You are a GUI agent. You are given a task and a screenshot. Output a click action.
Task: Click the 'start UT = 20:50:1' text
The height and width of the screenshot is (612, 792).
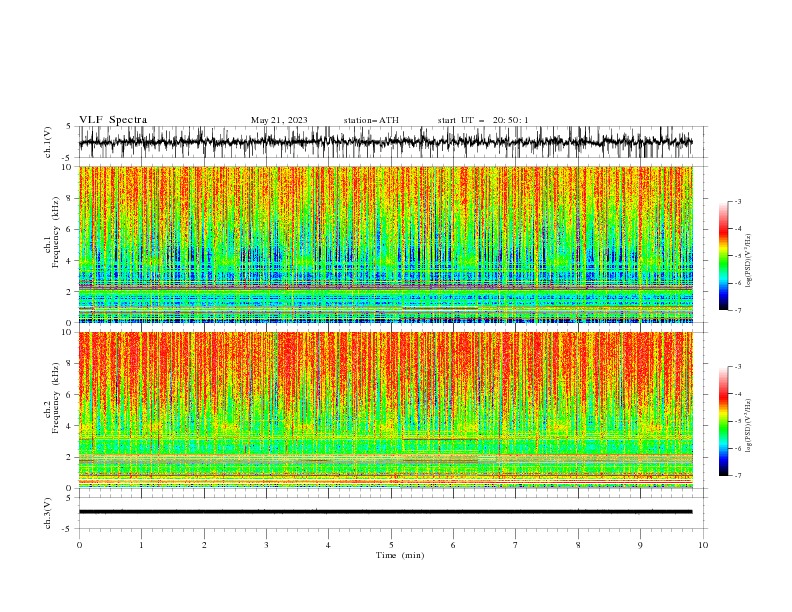click(483, 120)
